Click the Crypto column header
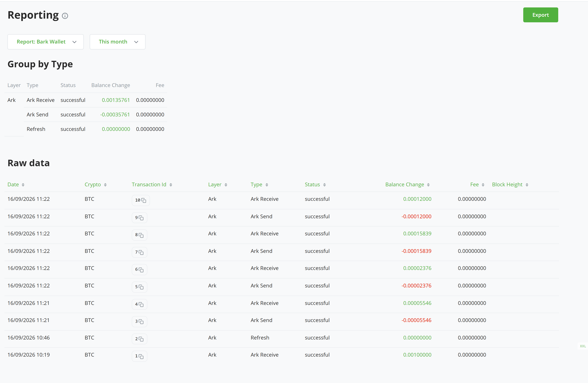 pyautogui.click(x=93, y=185)
